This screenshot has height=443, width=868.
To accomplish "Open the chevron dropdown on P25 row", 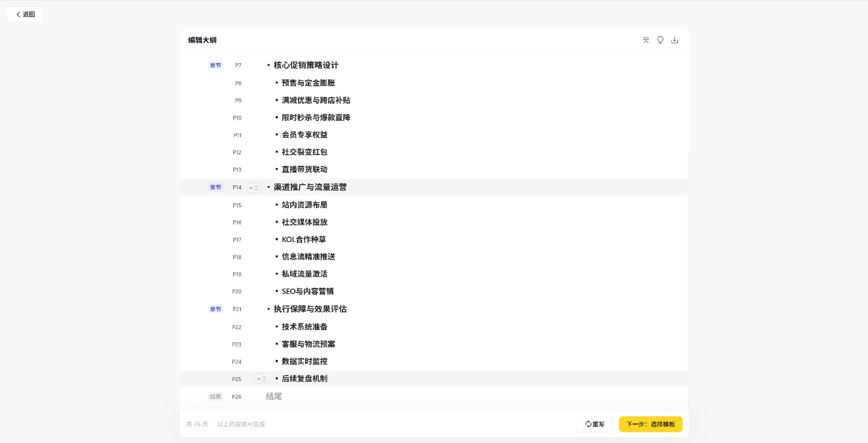I will click(x=258, y=379).
